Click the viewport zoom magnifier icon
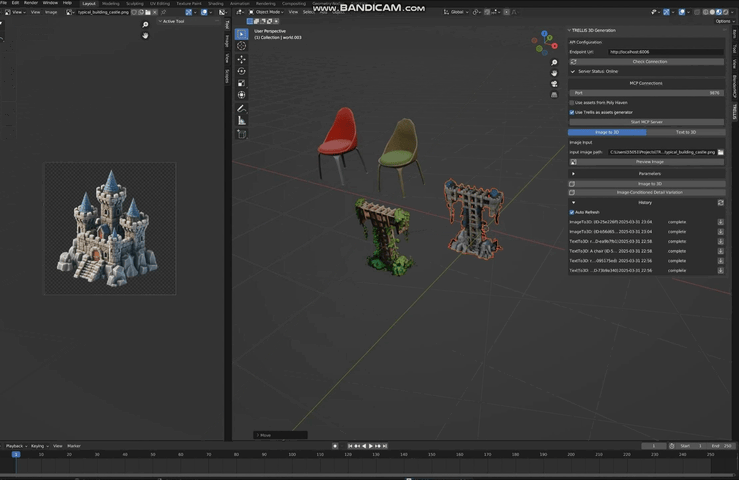 coord(554,62)
